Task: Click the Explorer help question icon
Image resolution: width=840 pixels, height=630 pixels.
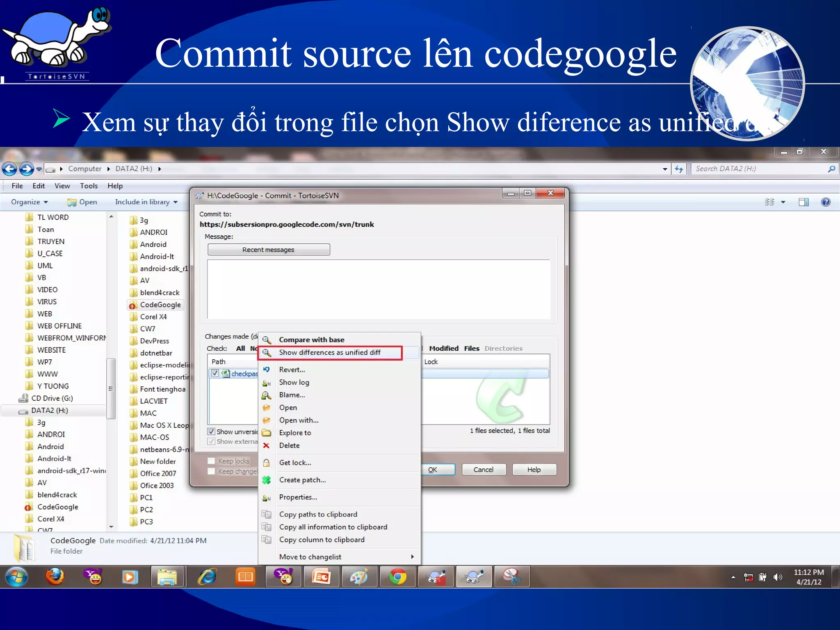Action: point(826,202)
